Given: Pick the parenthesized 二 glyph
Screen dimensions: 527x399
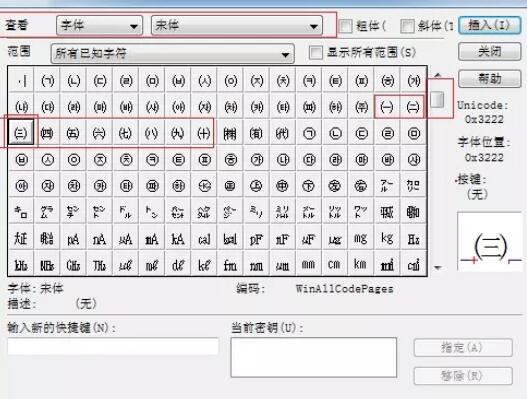Looking at the screenshot, I should coord(413,107).
